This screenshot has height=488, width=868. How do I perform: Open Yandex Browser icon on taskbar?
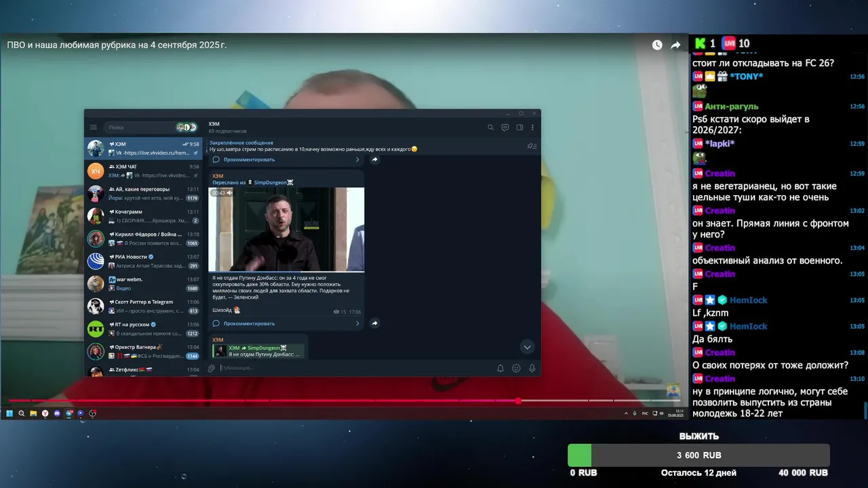click(x=45, y=413)
